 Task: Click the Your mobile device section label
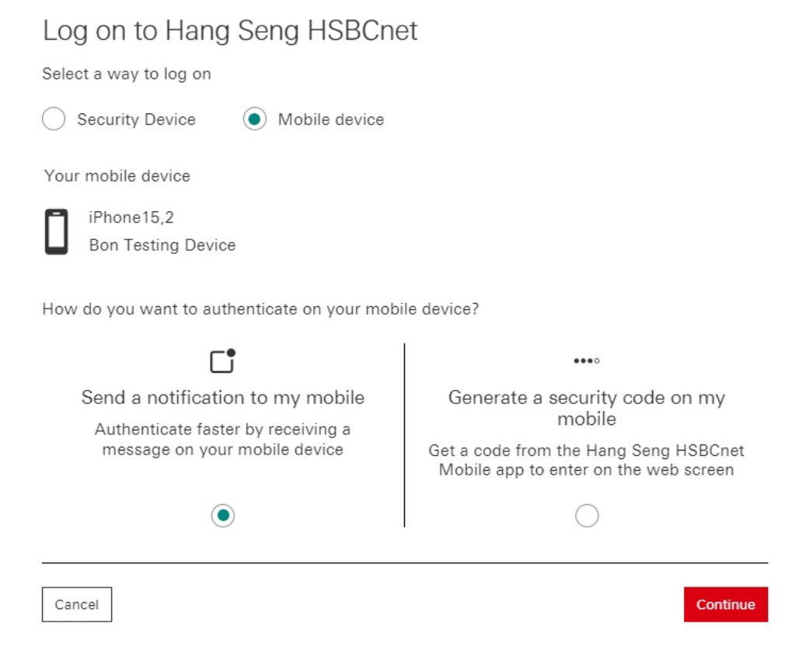click(116, 176)
